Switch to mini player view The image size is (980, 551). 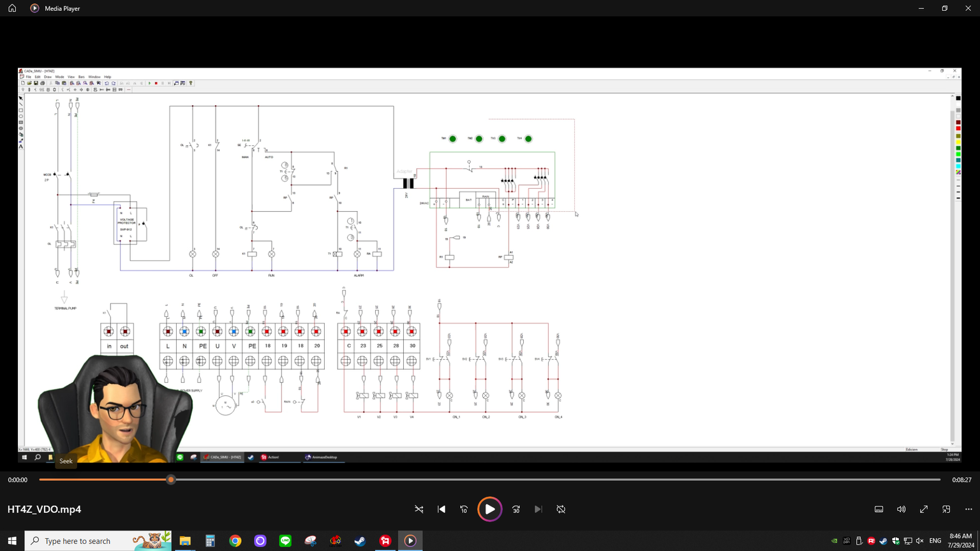[x=946, y=510]
